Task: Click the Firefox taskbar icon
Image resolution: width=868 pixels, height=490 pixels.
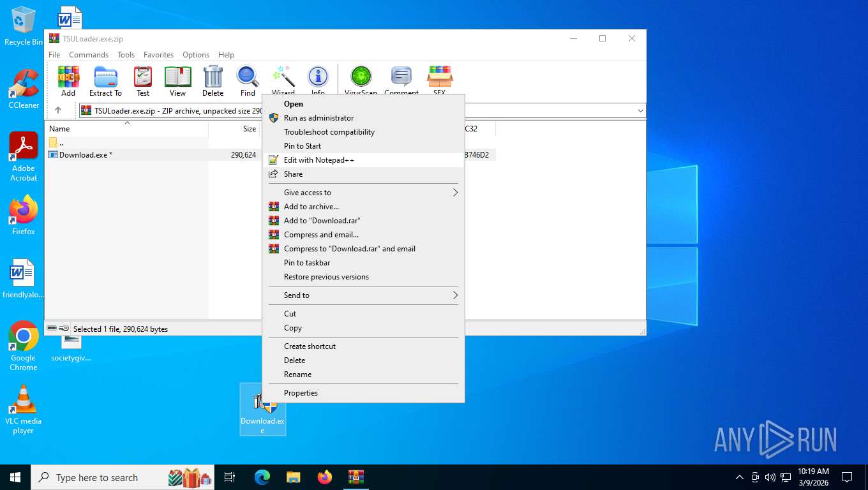Action: click(x=325, y=477)
